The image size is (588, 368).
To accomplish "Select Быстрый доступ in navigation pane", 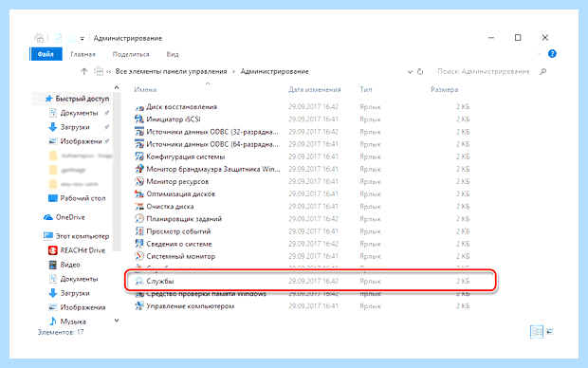I will click(82, 99).
